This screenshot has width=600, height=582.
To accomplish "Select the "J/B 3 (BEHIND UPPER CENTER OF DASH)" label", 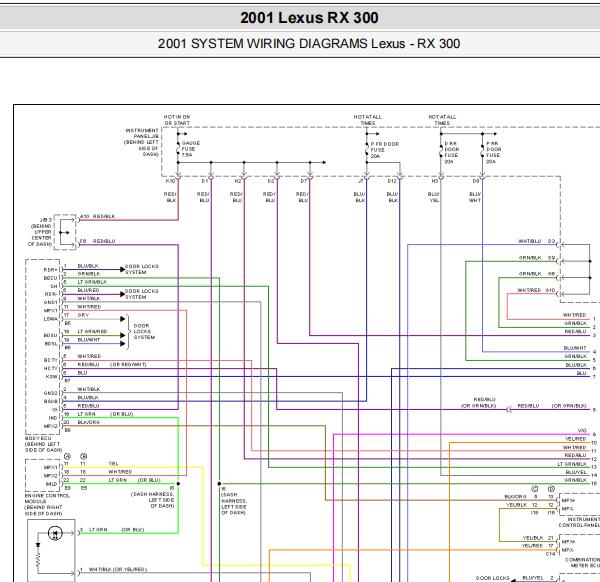I will coord(41,232).
